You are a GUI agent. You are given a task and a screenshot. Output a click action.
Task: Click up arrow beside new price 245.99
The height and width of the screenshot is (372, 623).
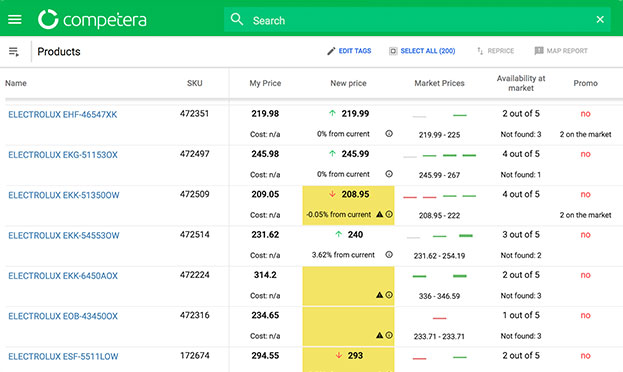332,153
